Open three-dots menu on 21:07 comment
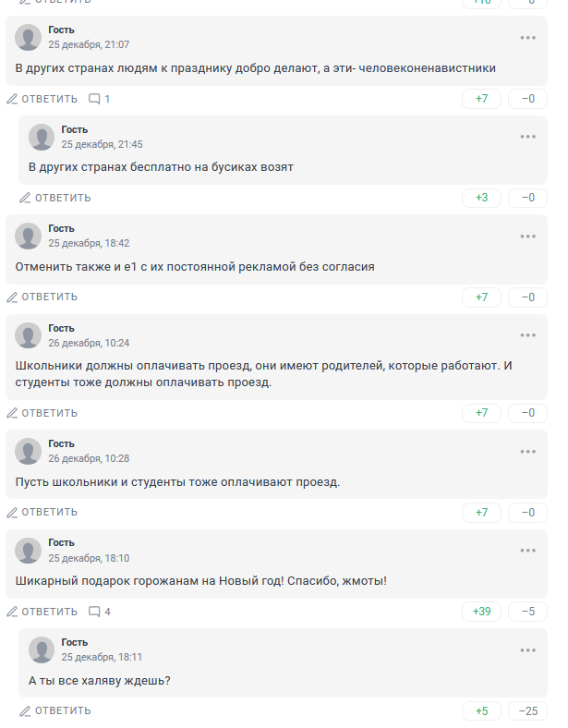The height and width of the screenshot is (728, 568). point(527,38)
